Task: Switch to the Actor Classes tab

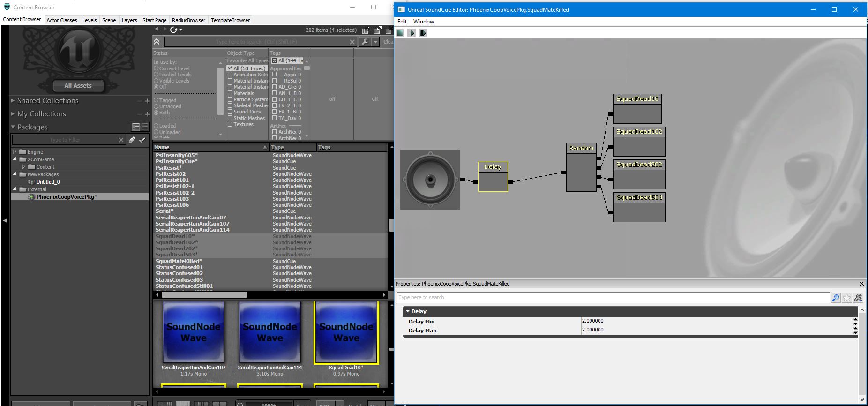Action: click(62, 20)
